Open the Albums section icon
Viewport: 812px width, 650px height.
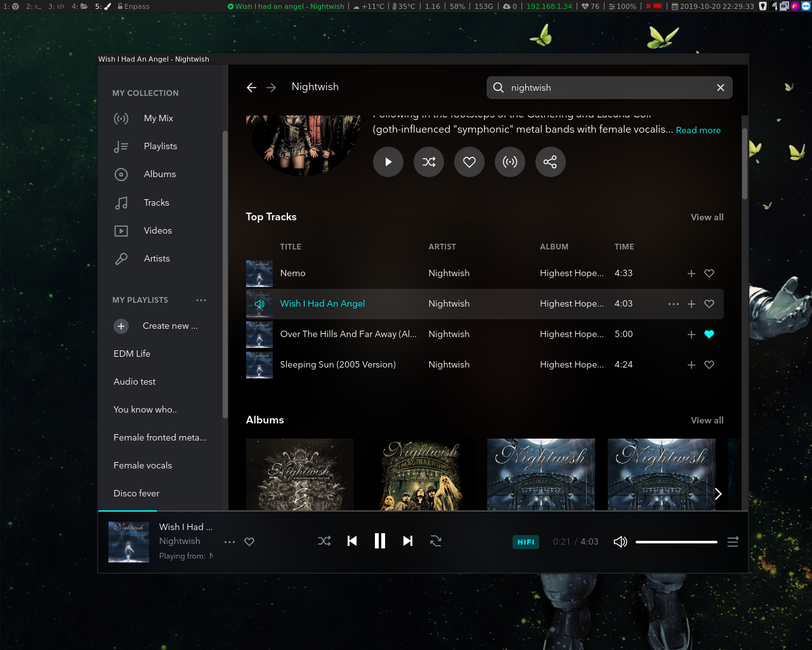coord(121,174)
